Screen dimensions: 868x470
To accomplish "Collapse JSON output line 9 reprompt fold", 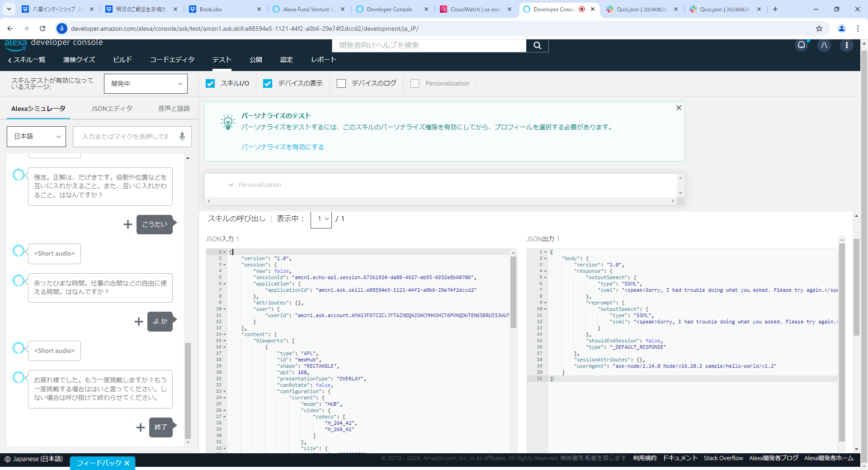I will (546, 303).
